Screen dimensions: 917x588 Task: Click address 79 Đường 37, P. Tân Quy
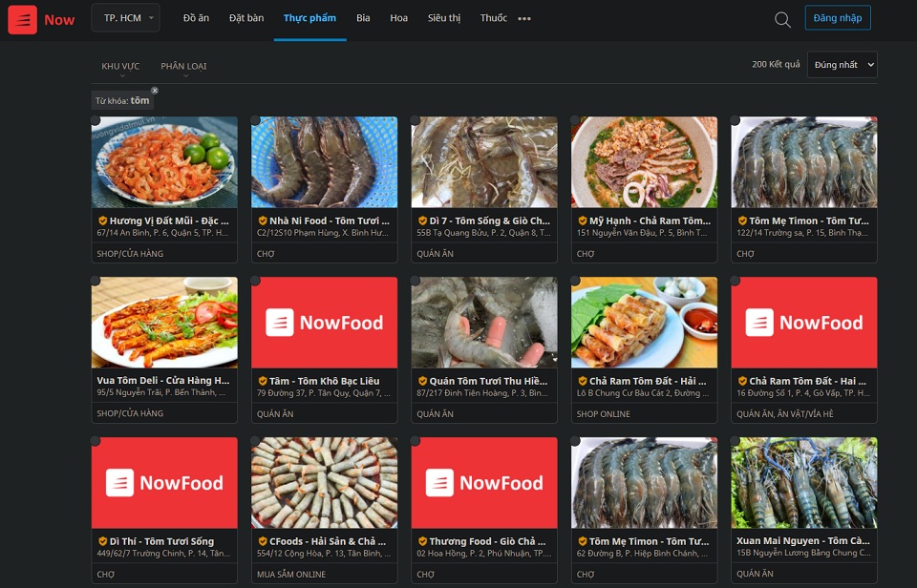tap(324, 392)
